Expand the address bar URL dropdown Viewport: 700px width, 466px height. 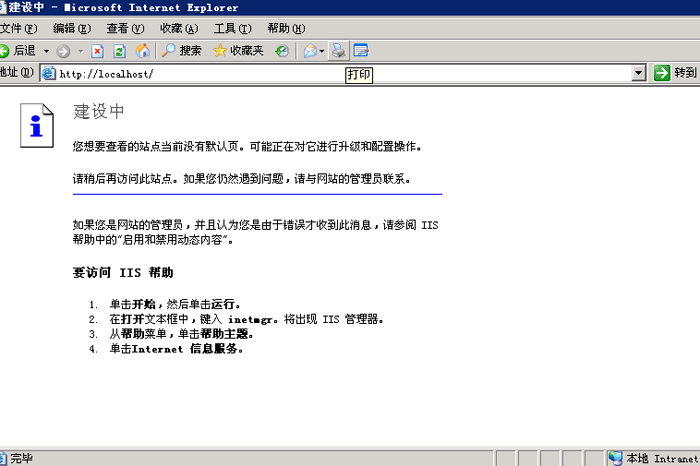[x=639, y=73]
